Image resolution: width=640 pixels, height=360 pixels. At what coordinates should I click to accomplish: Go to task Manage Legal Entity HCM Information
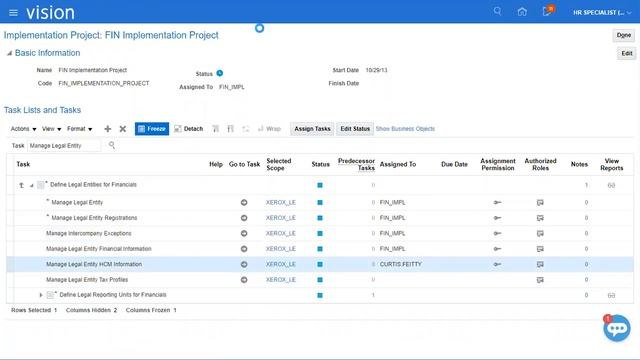(x=244, y=264)
